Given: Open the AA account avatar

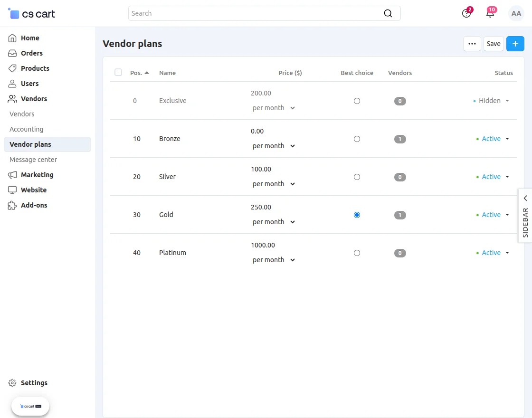Looking at the screenshot, I should 516,13.
